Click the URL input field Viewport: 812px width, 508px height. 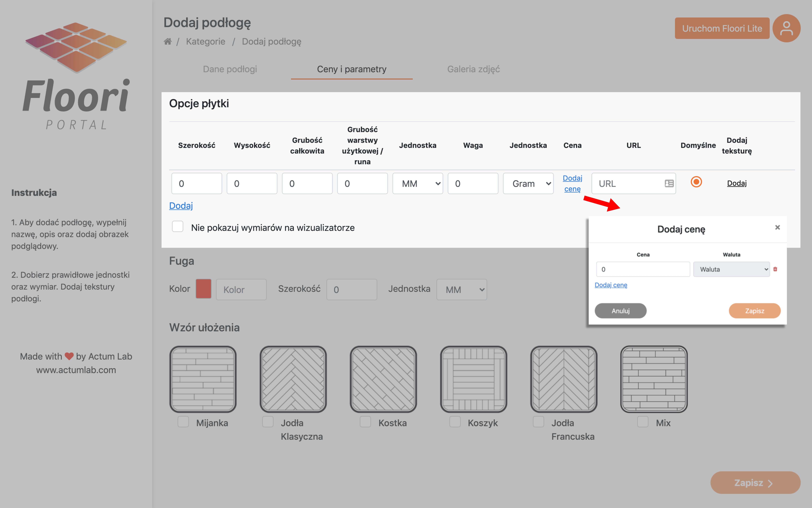click(x=634, y=183)
